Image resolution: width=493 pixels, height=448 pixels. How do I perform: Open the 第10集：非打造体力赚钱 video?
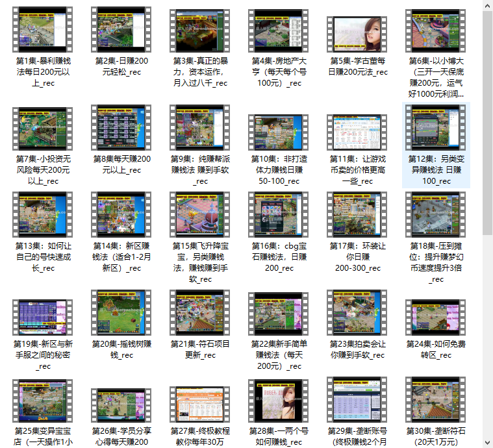(278, 132)
